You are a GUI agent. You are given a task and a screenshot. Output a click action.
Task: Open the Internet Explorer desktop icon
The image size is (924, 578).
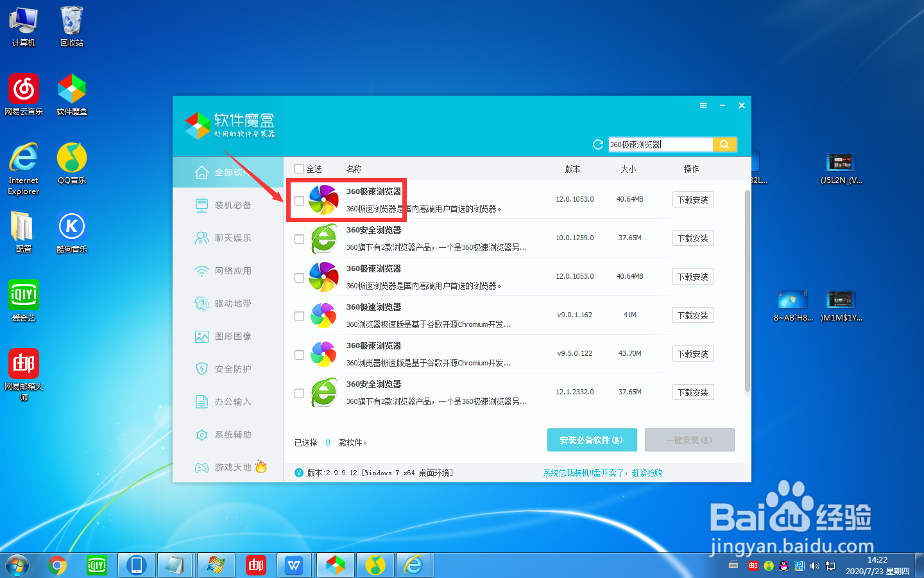tap(24, 168)
